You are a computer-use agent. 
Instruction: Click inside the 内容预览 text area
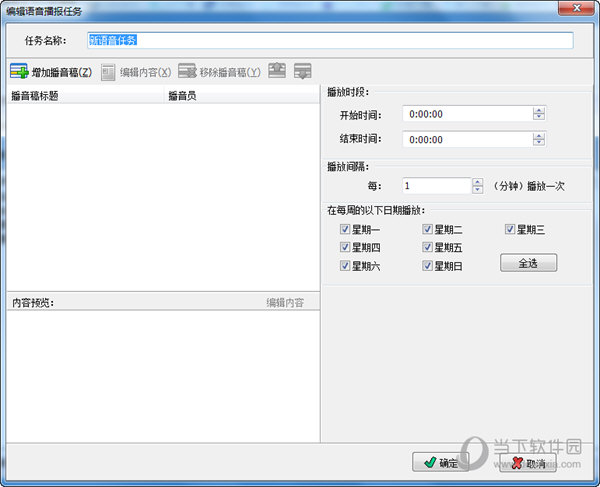163,376
